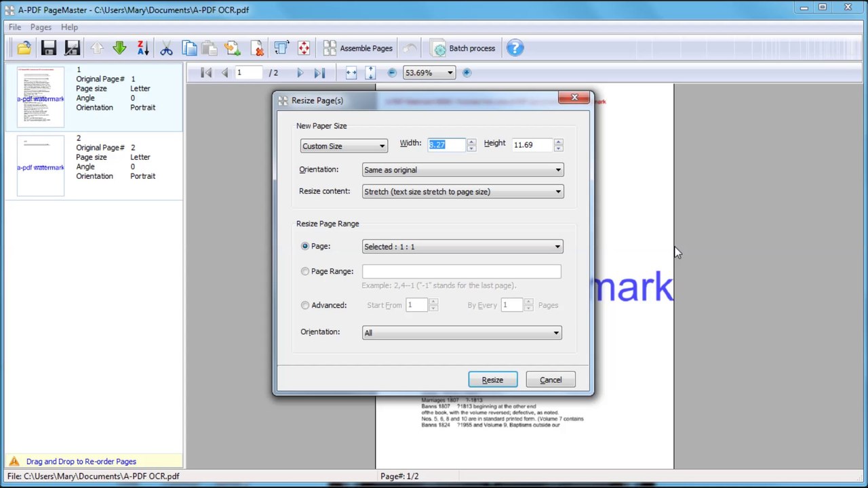Screen dimensions: 868x488
Task: Open the 'Selected : 1 : 1' page dropdown
Action: pyautogui.click(x=462, y=247)
